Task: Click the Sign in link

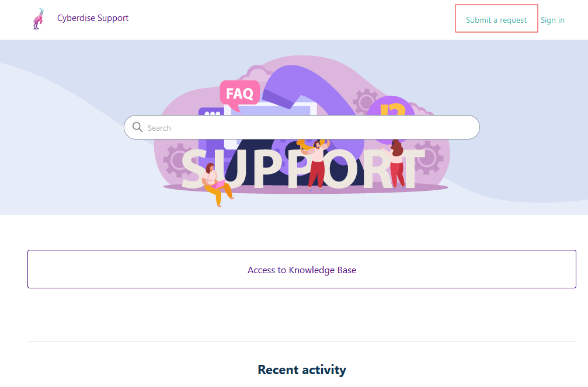Action: click(x=552, y=20)
